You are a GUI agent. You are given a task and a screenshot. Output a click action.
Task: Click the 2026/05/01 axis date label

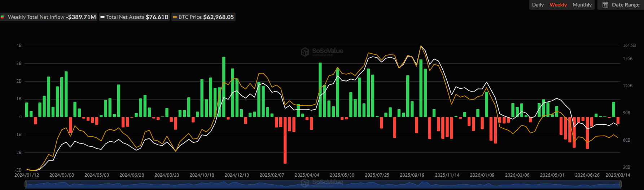click(552, 175)
